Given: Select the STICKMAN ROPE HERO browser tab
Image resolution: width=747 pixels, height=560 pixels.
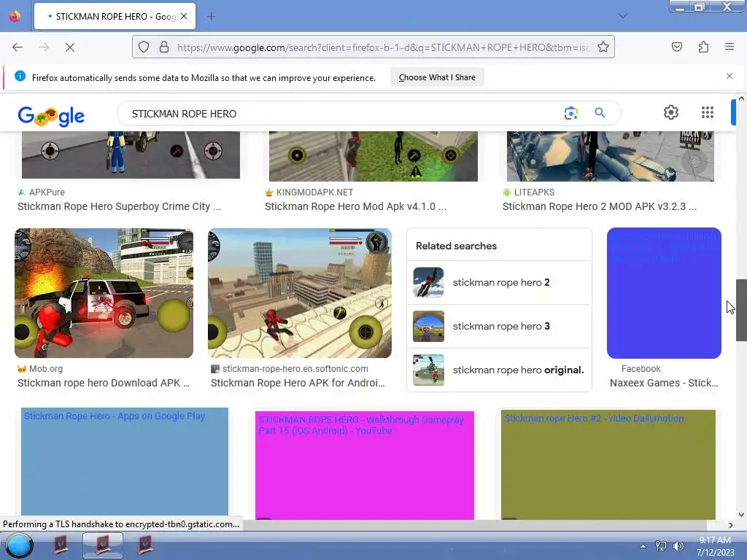Looking at the screenshot, I should (115, 16).
